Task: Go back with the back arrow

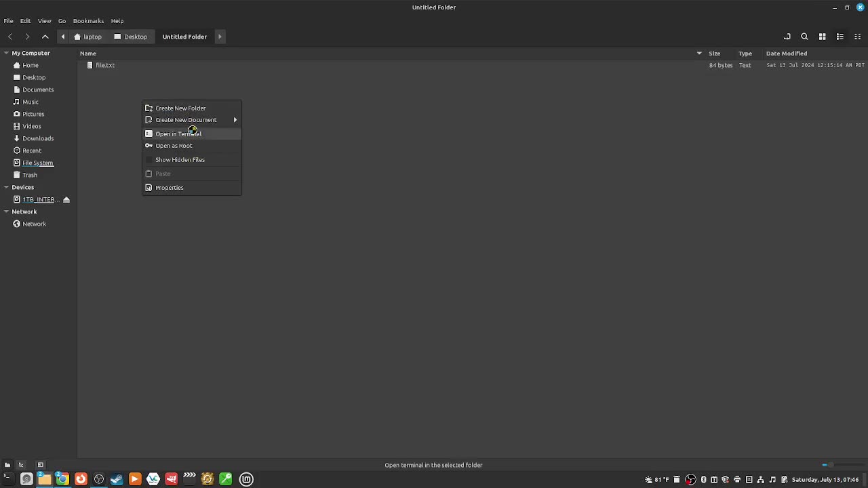Action: pyautogui.click(x=10, y=37)
